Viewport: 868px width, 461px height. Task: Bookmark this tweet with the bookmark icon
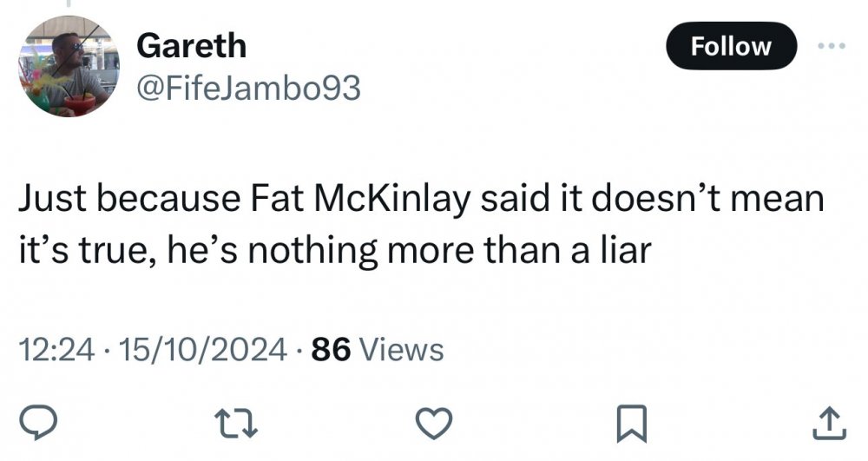click(x=632, y=424)
